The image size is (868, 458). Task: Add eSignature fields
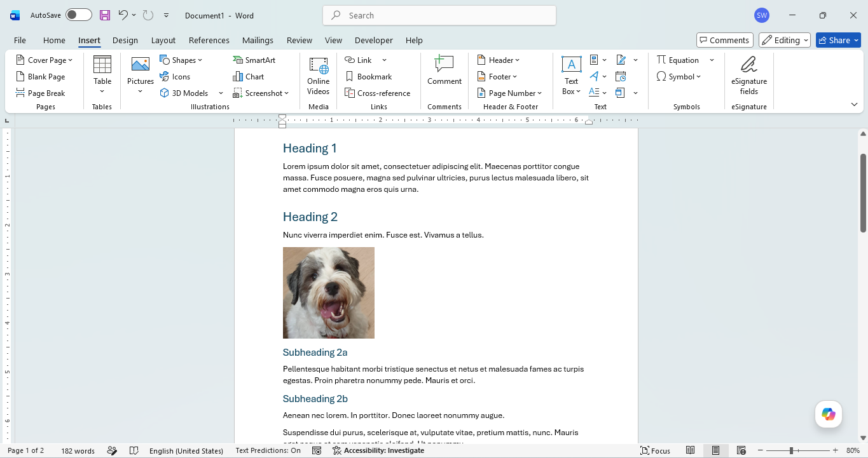749,76
